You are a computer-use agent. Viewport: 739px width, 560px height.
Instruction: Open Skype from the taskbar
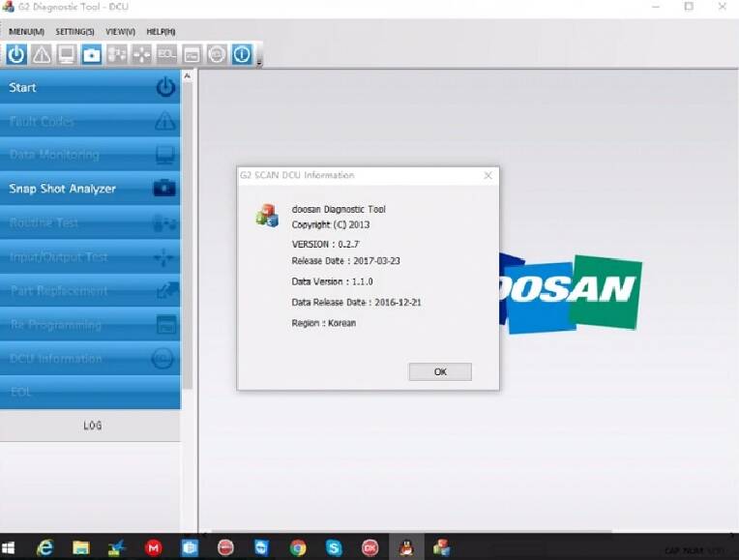click(334, 547)
